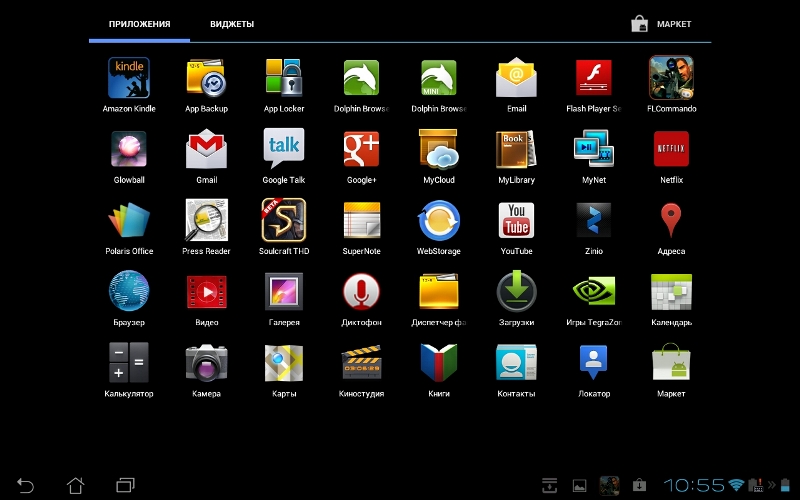Tap picture notification icon in status bar
The height and width of the screenshot is (500, 800).
580,486
